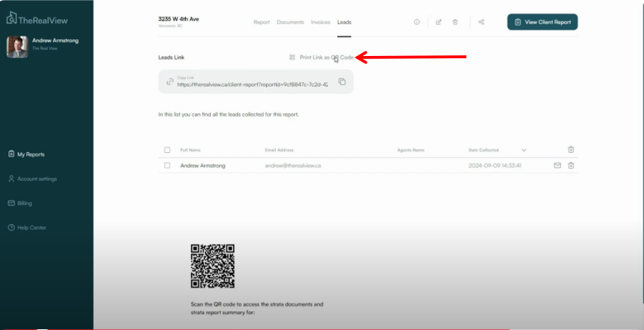Click the View Client Report button

coord(542,22)
